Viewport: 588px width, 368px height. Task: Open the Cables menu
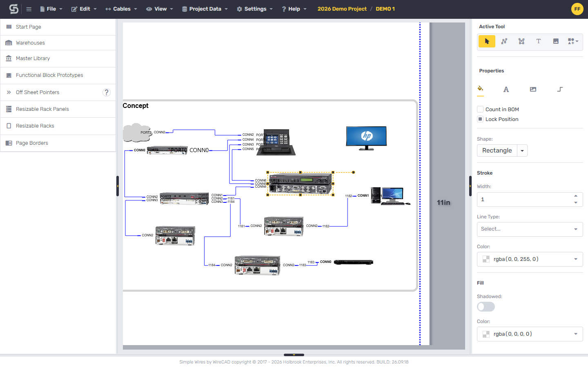pyautogui.click(x=121, y=9)
